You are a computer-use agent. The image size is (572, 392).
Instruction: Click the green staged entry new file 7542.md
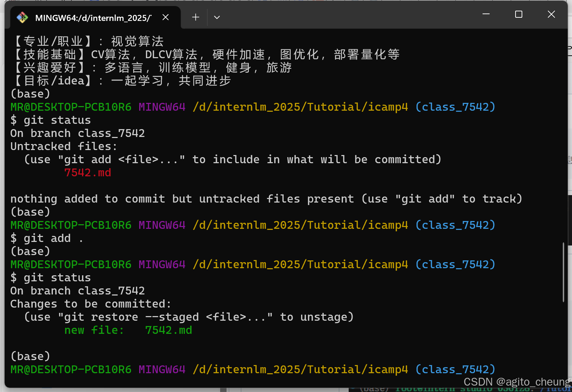pyautogui.click(x=128, y=330)
